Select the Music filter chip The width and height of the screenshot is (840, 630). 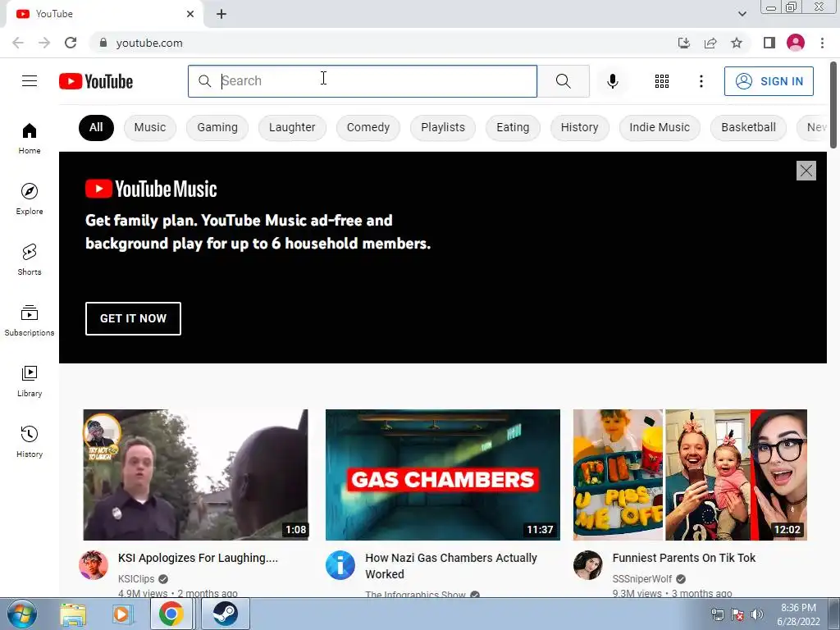(x=150, y=127)
